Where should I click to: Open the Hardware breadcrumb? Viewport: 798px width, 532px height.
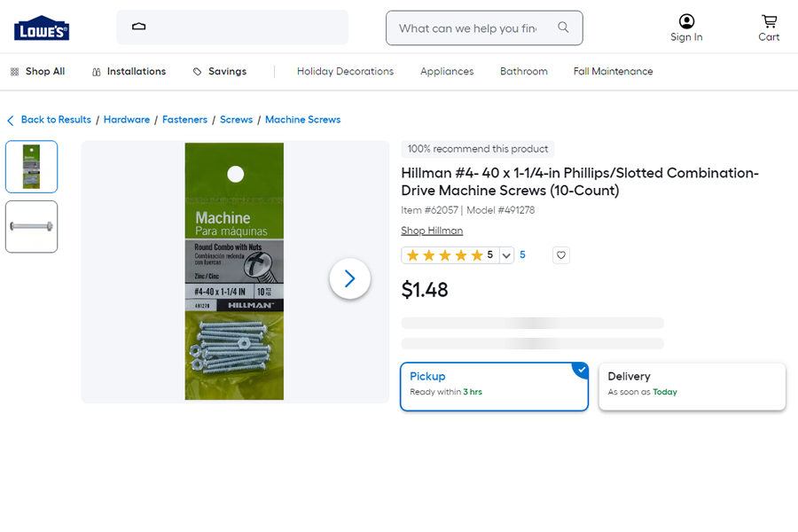[127, 120]
